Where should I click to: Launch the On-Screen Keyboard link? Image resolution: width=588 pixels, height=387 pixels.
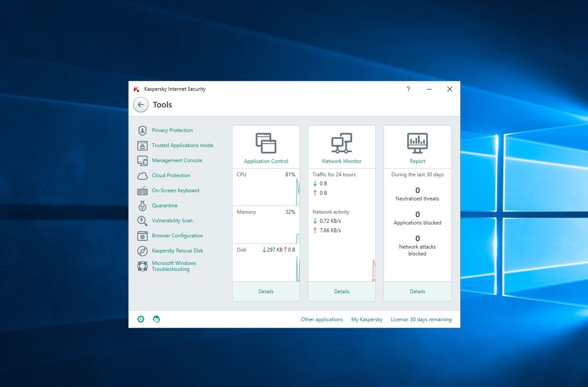[x=176, y=190]
